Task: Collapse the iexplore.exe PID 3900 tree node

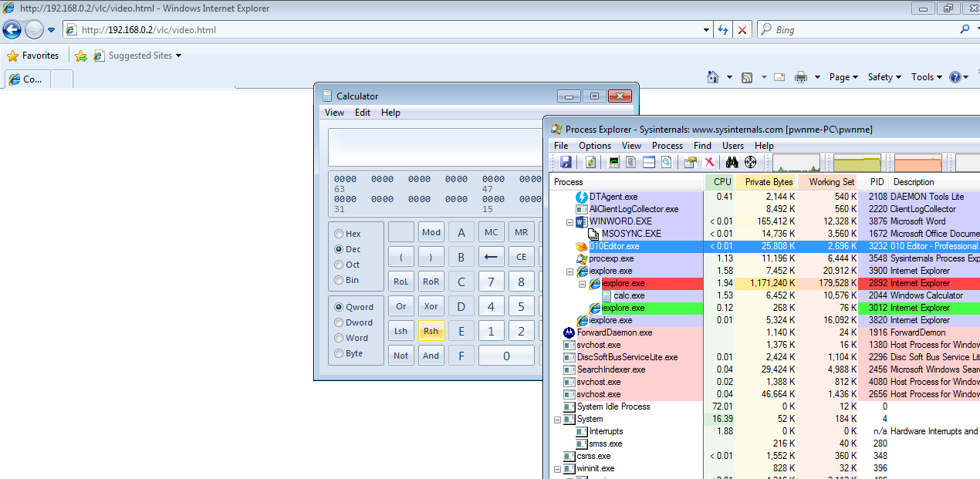Action: click(x=570, y=271)
